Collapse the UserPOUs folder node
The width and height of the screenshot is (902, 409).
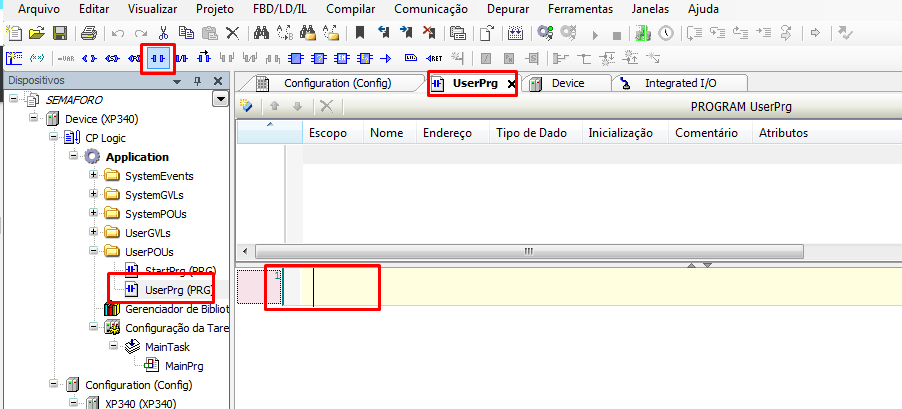tap(94, 252)
